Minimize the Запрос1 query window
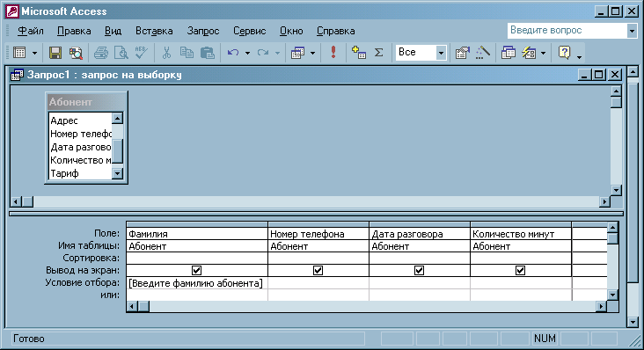 (585, 75)
